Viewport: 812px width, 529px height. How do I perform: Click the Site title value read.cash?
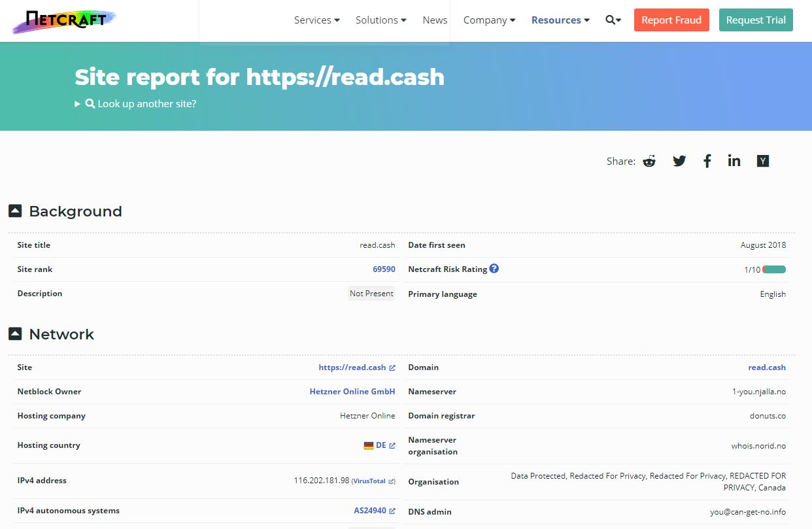pos(377,245)
